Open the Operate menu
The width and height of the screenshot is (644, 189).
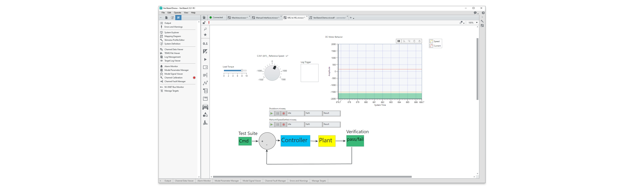177,13
